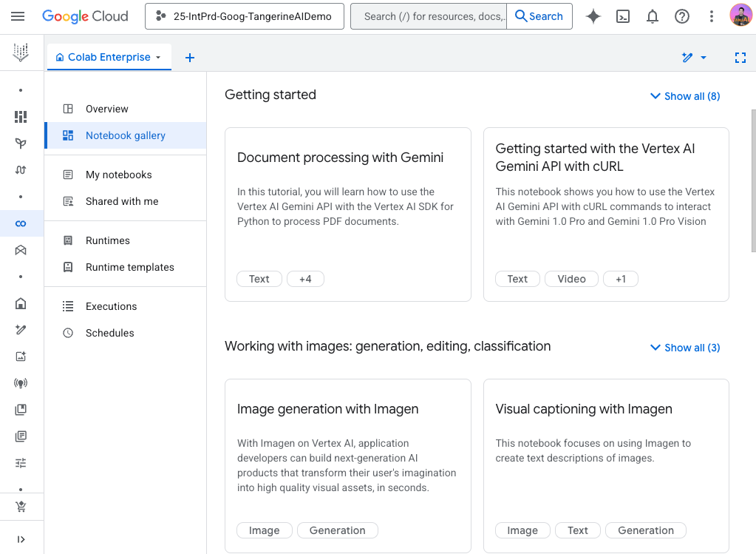Click the Video tag chip

571,279
